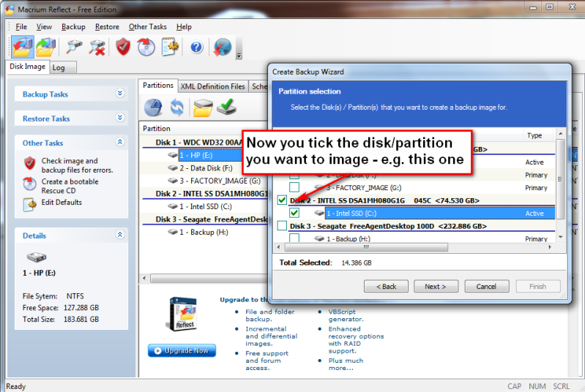The image size is (585, 392).
Task: Expand the Backup Tasks panel
Action: 120,93
